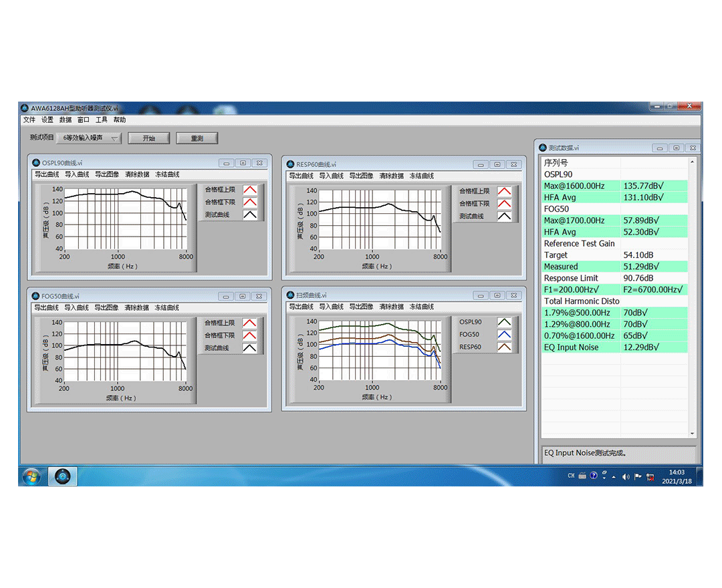Image resolution: width=722 pixels, height=588 pixels.
Task: Click the Windows Start orb
Action: tap(31, 476)
